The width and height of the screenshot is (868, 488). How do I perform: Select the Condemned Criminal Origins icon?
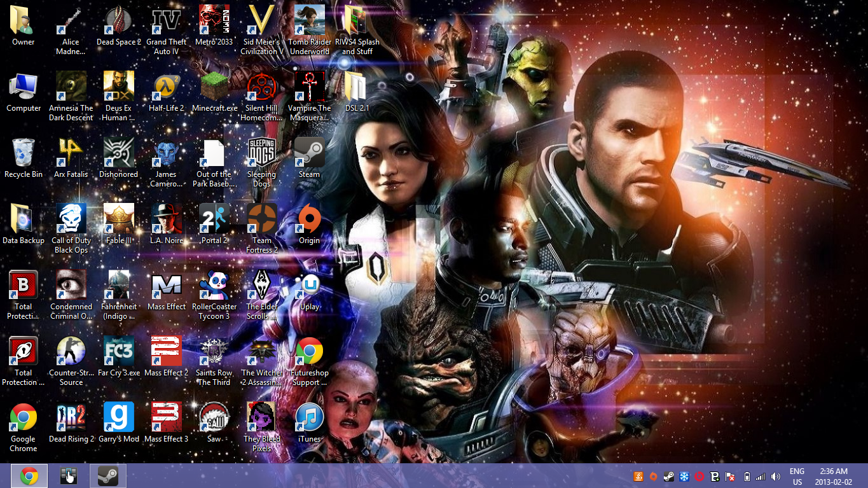[x=71, y=296]
